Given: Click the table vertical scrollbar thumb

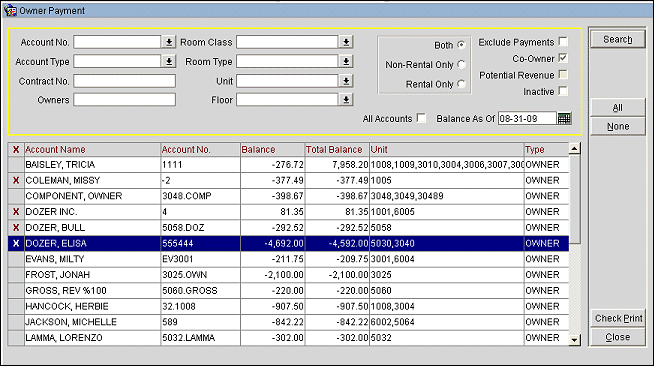Looking at the screenshot, I should click(574, 199).
